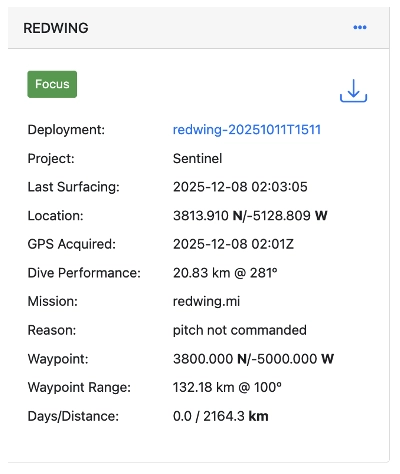Click the Reason: label

point(52,330)
